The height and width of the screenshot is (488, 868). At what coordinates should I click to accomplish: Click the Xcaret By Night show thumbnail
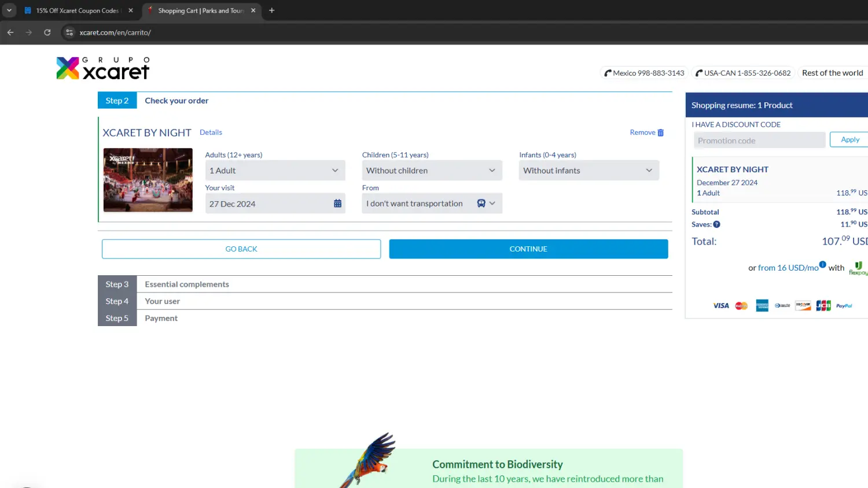tap(148, 180)
